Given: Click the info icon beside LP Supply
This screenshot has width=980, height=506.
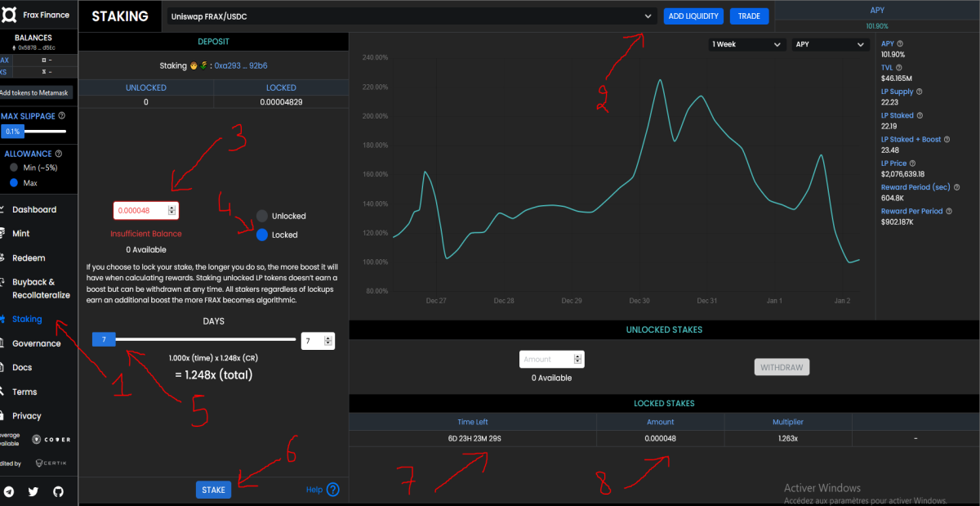Looking at the screenshot, I should (920, 92).
